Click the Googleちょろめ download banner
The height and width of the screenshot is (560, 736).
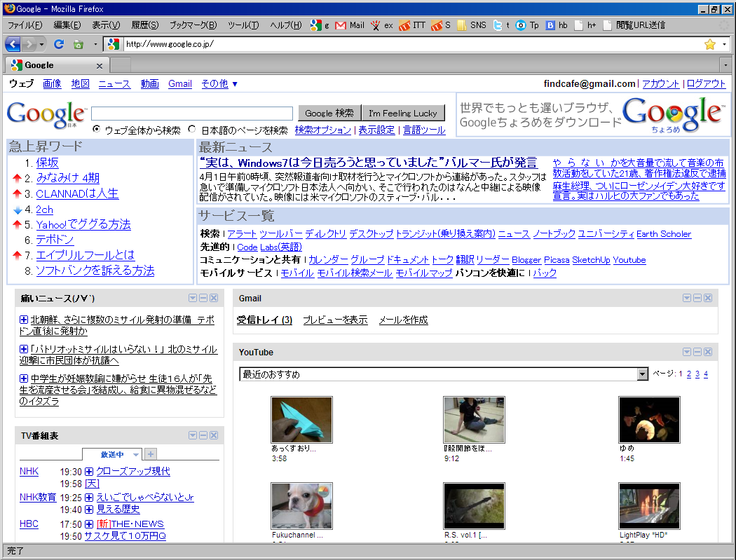[593, 115]
